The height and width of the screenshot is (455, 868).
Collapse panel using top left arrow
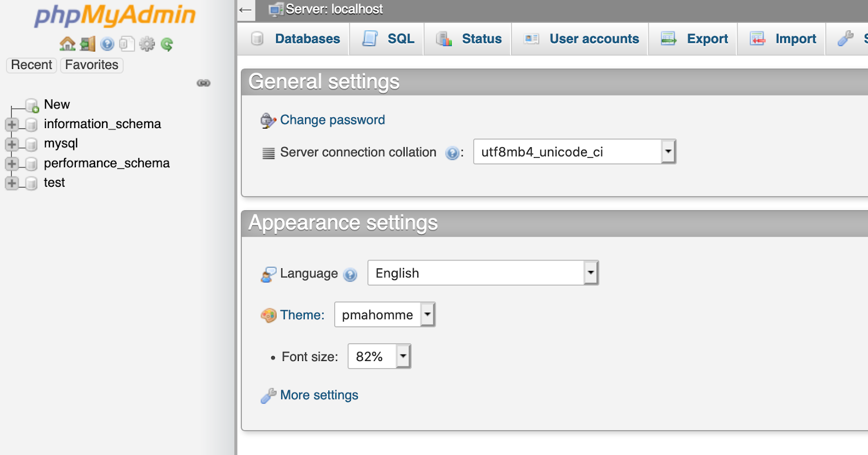[246, 10]
